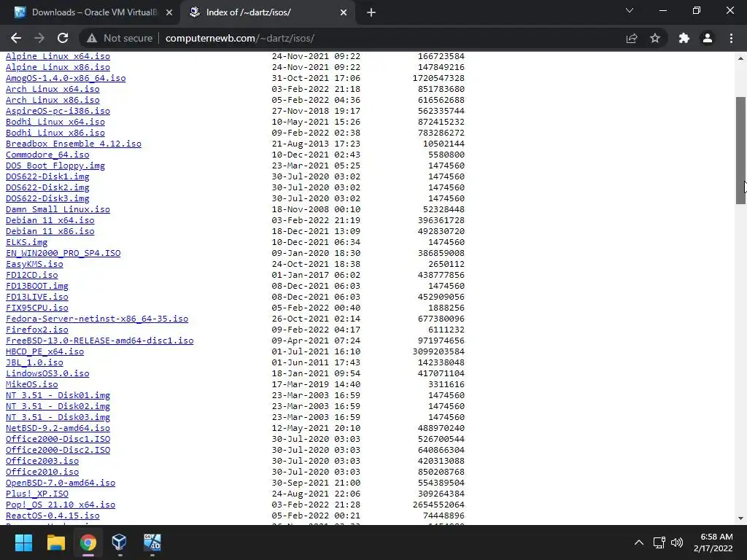The width and height of the screenshot is (747, 560).
Task: Open the network status tray icon
Action: point(659,542)
